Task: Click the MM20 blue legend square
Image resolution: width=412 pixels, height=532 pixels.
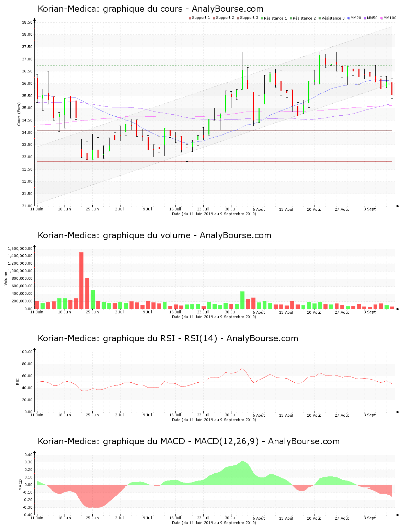Action: pos(348,18)
